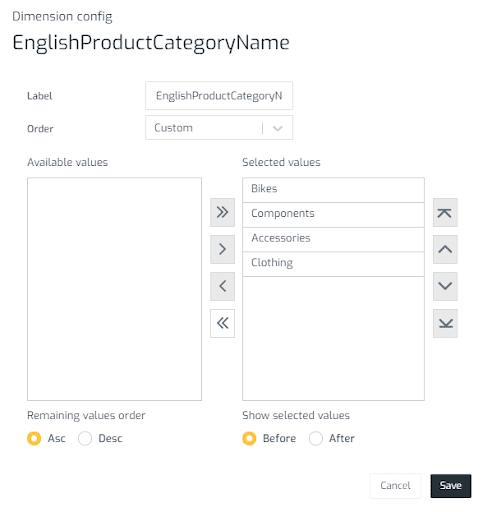Move selected value to bottom of list
Image resolution: width=483 pixels, height=512 pixels.
point(445,323)
